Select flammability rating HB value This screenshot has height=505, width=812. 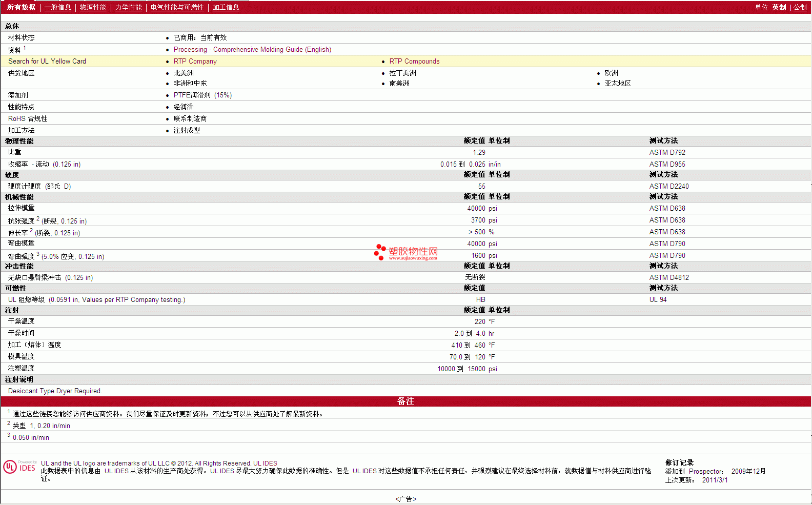[480, 299]
